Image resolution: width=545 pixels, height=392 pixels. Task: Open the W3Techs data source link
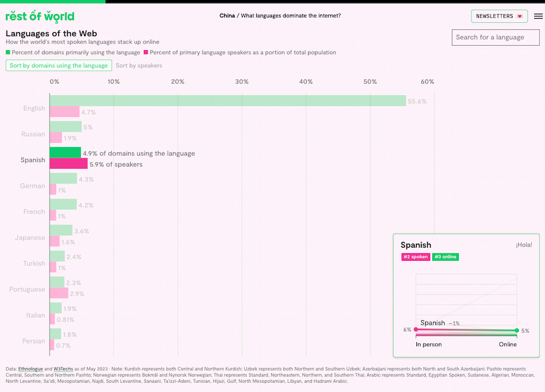coord(63,369)
